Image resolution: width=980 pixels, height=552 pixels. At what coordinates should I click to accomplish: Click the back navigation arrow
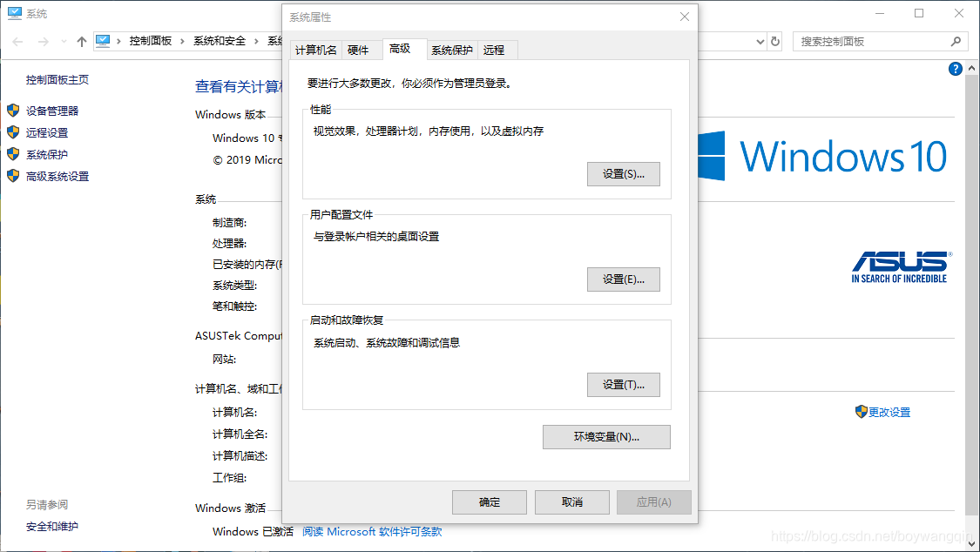tap(17, 41)
